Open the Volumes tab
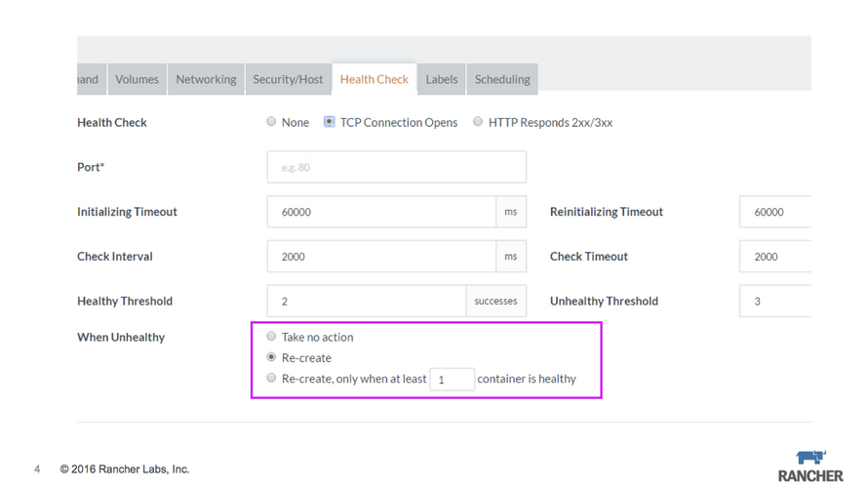 point(137,79)
